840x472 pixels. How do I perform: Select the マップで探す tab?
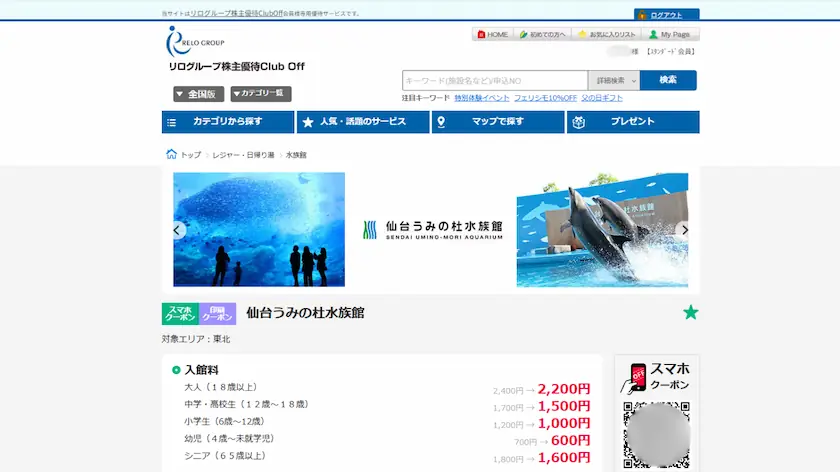(x=498, y=122)
